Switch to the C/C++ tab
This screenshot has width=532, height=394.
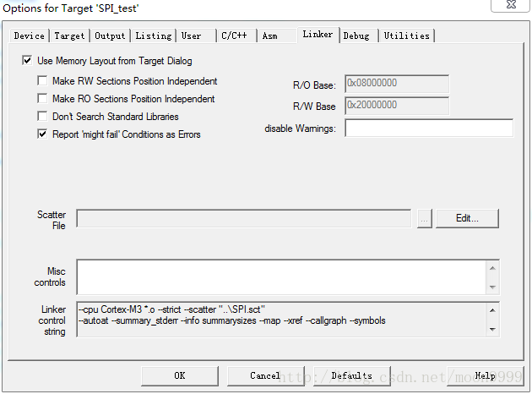click(x=236, y=36)
